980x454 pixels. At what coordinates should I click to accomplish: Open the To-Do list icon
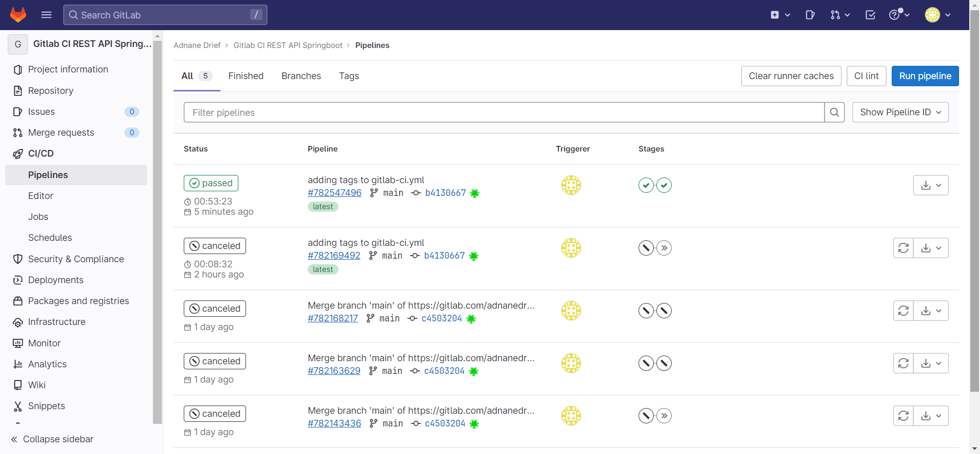pos(870,15)
